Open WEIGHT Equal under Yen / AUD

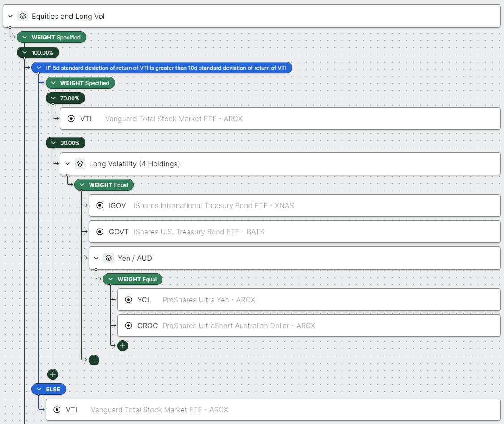click(133, 280)
